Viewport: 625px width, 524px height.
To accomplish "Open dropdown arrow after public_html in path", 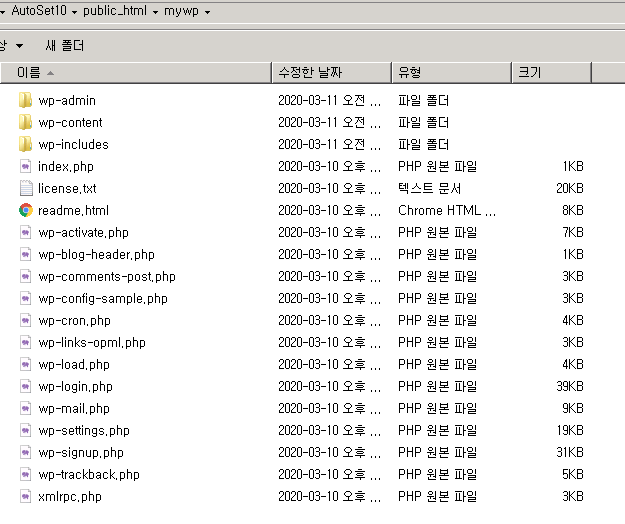I will click(155, 12).
